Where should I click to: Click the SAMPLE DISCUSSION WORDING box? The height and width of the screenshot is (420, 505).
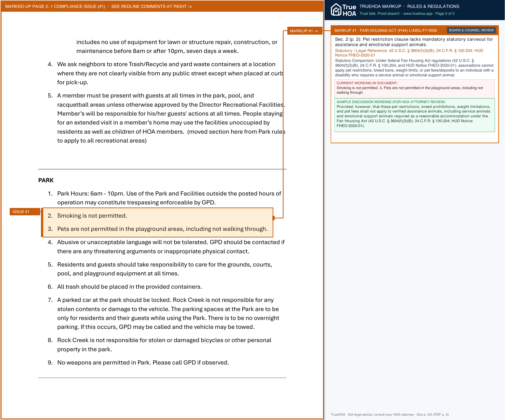tap(414, 115)
